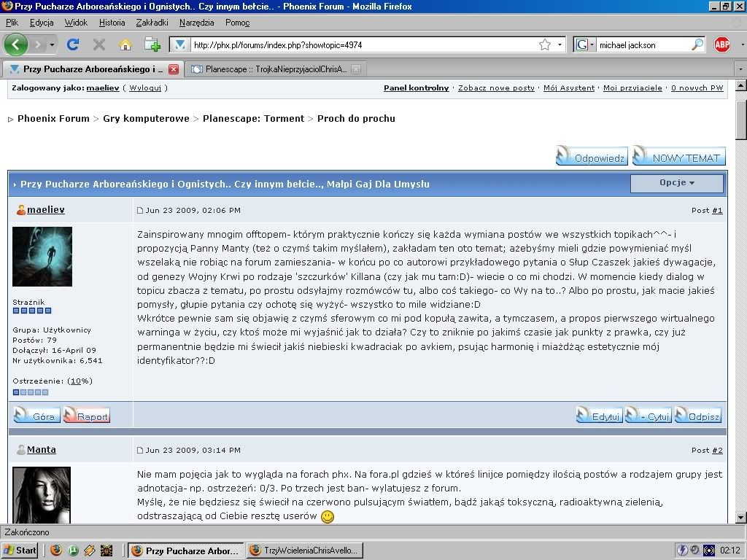747x560 pixels.
Task: Open the Post #1 permalink
Action: pos(717,211)
